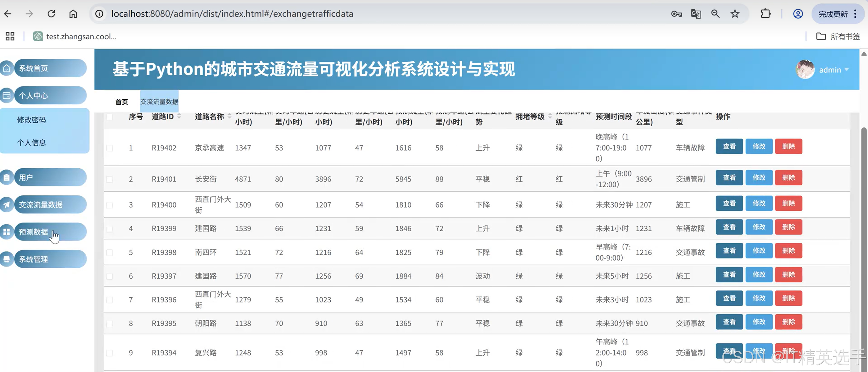Image resolution: width=868 pixels, height=372 pixels.
Task: Click the clipboard icon beside 用户
Action: click(x=7, y=177)
